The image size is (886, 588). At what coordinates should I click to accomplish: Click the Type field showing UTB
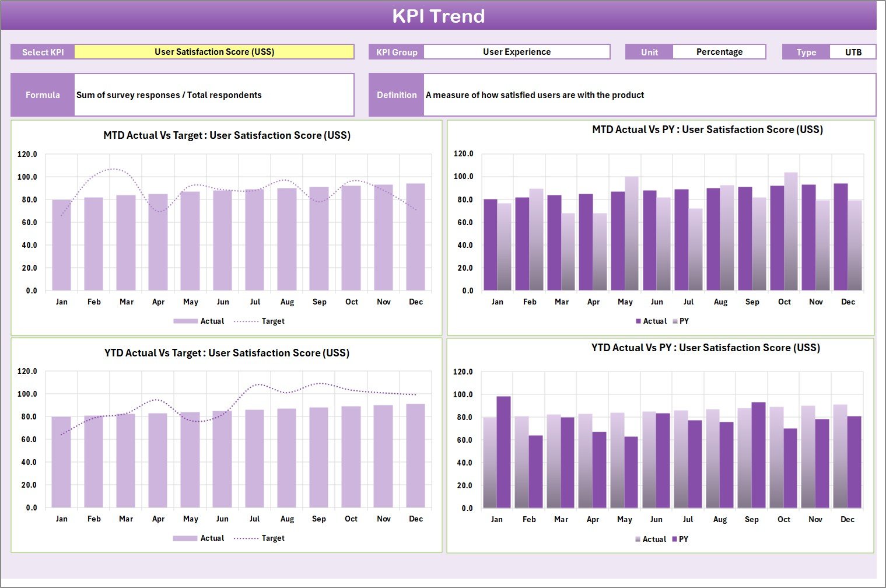(853, 51)
